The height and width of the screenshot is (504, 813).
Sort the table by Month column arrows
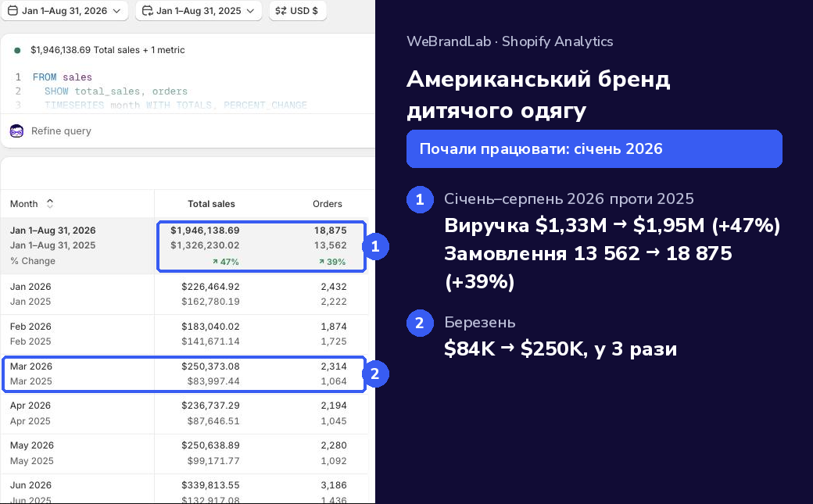(x=50, y=204)
